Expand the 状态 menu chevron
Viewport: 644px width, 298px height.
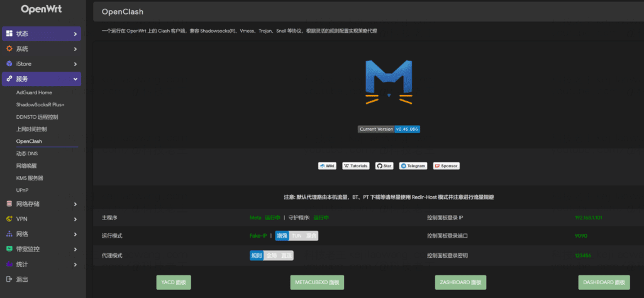click(75, 34)
